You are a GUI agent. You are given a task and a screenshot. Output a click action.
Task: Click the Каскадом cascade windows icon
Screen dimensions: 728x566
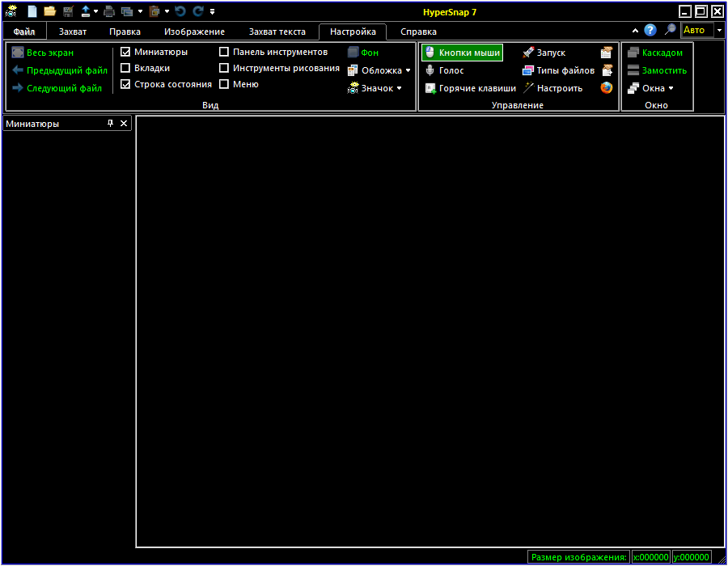[x=633, y=53]
